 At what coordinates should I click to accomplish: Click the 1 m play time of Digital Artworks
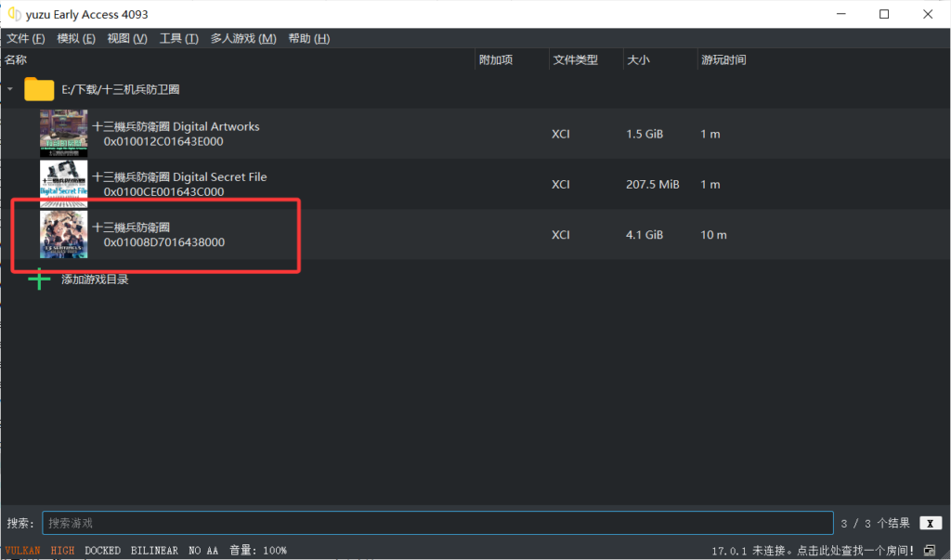(710, 134)
